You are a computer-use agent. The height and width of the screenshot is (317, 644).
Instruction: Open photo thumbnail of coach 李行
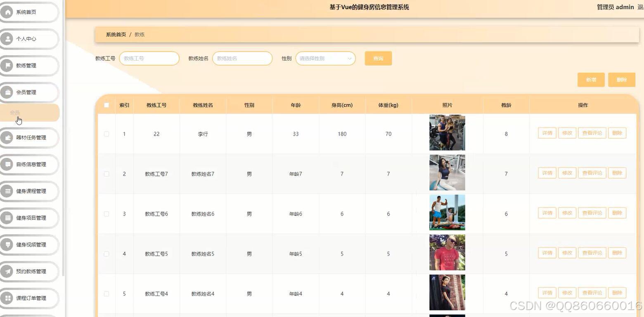(447, 133)
